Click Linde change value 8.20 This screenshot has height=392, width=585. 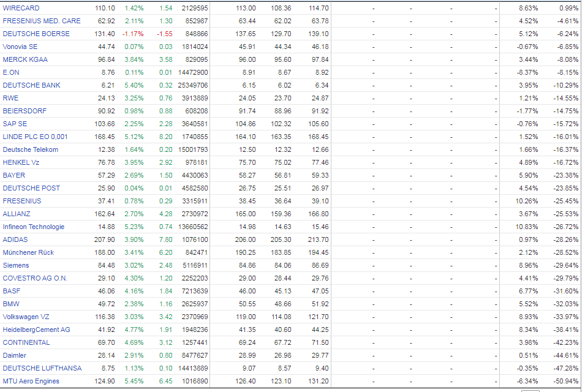[165, 137]
